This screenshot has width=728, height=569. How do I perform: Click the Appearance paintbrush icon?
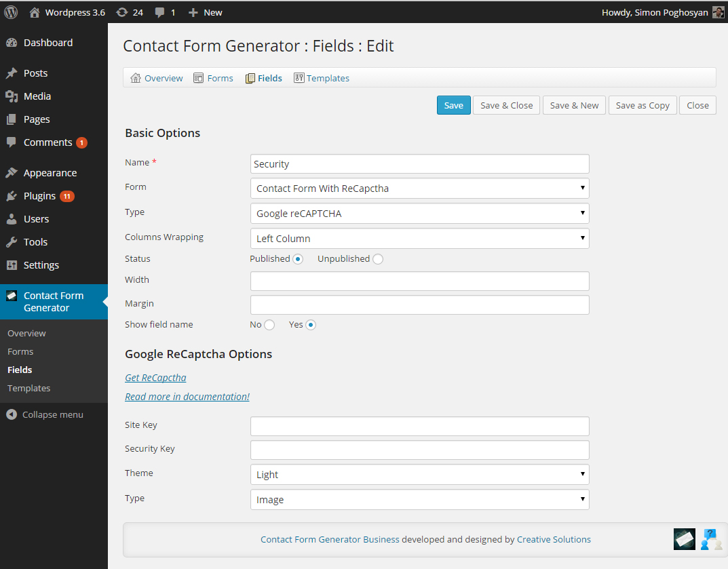point(12,173)
